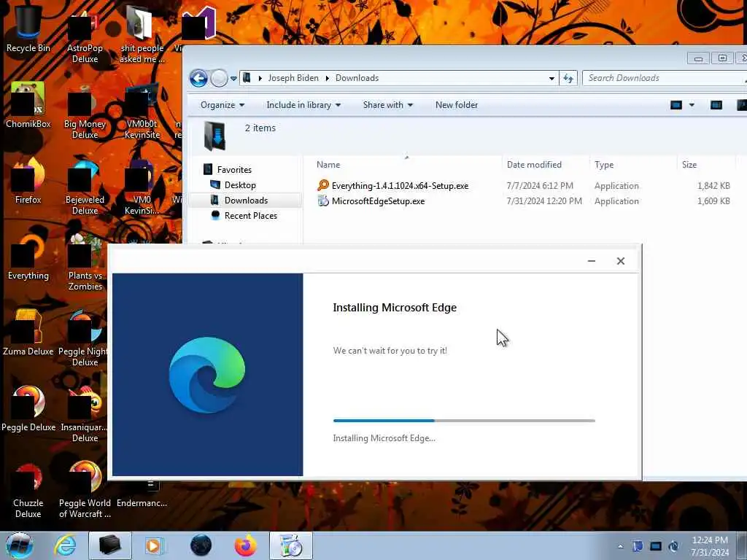Open Windows Media Player taskbar icon
The width and height of the screenshot is (747, 560).
point(154,545)
